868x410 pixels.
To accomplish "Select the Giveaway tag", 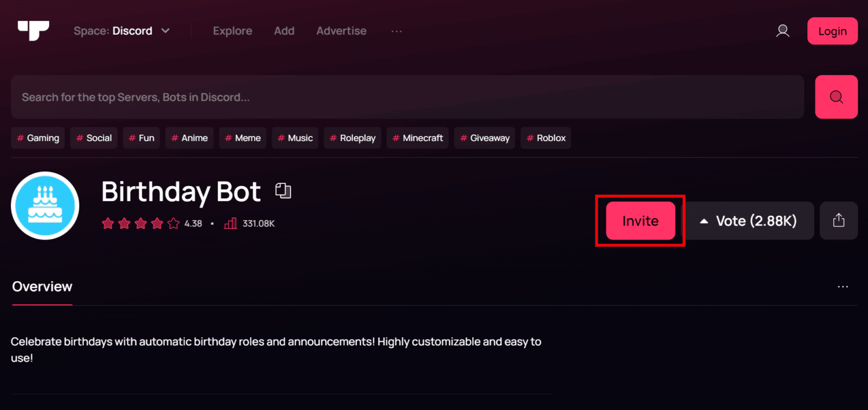I will pyautogui.click(x=484, y=138).
